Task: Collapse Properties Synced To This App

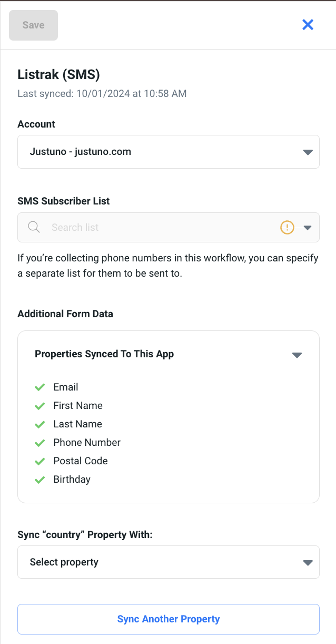Action: coord(297,355)
